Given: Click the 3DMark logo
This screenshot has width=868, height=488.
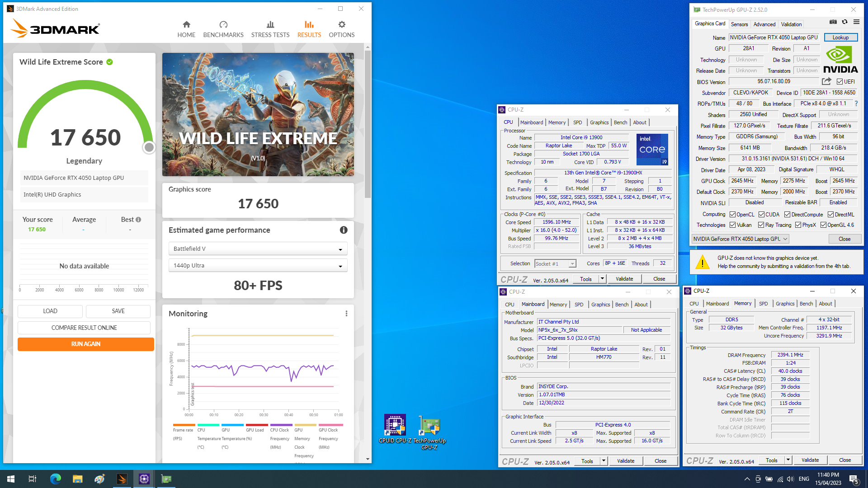Looking at the screenshot, I should tap(55, 28).
